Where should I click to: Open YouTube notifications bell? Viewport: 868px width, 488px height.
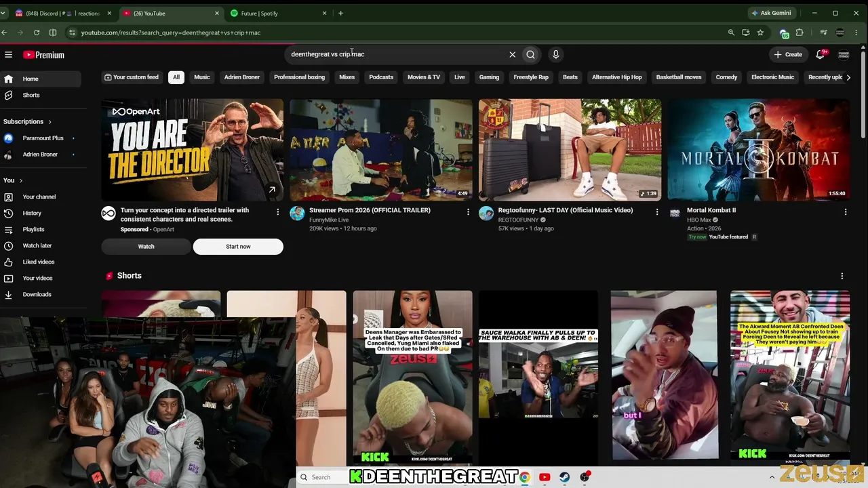[x=821, y=54]
